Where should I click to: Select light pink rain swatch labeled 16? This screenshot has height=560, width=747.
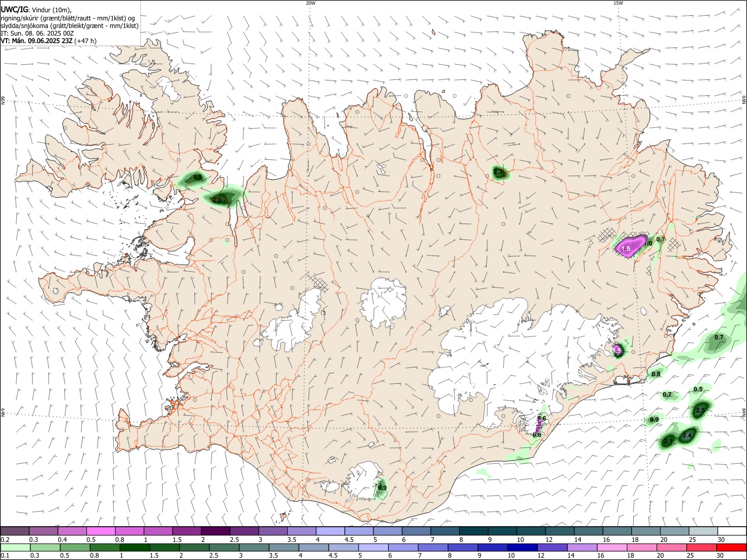coord(612,547)
